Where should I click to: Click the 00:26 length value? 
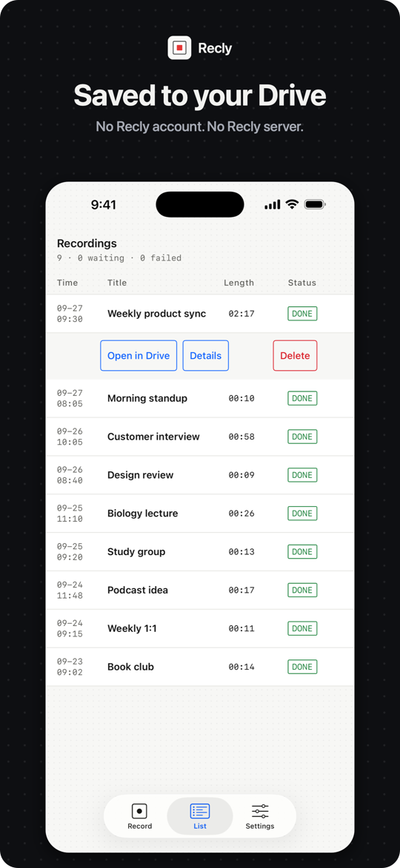tap(241, 514)
